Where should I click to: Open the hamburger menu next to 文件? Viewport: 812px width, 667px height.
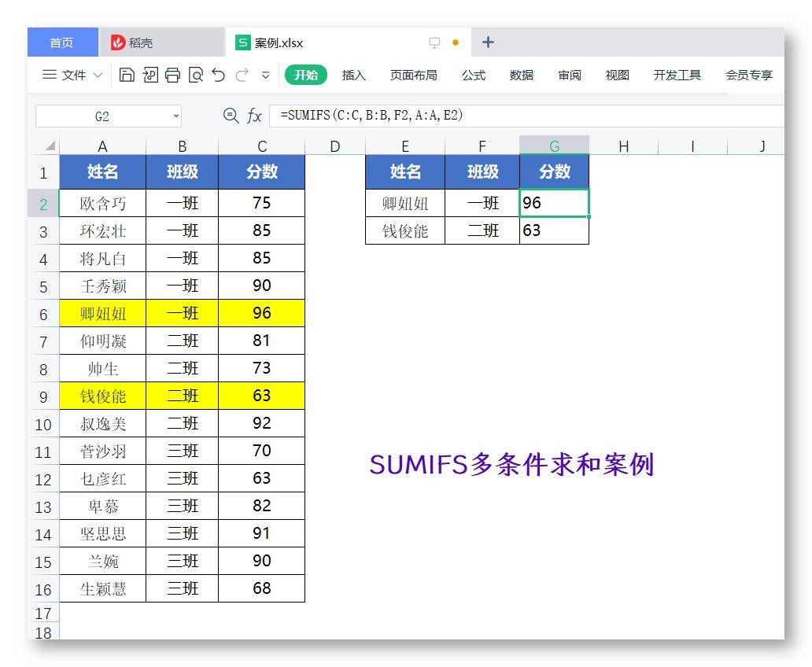point(49,74)
